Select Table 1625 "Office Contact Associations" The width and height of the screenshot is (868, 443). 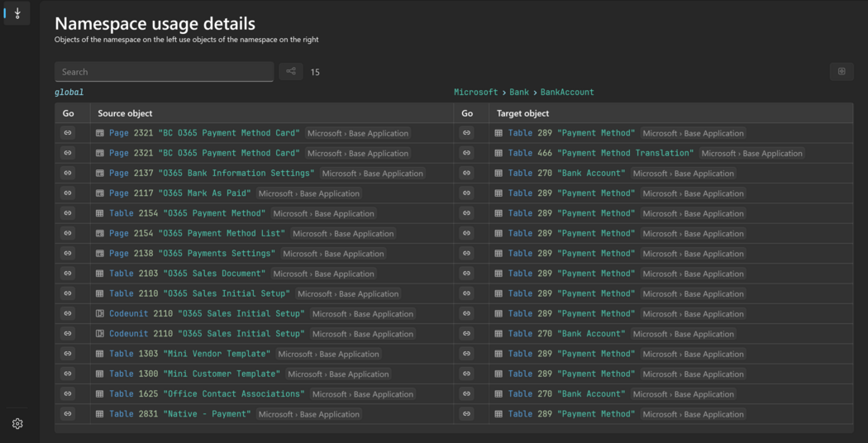pyautogui.click(x=207, y=393)
